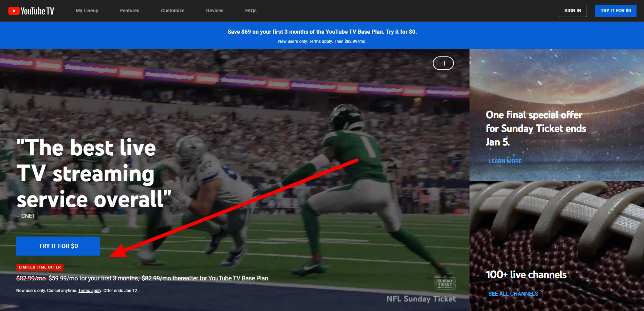Click the Save $69 promo banner text
Viewport: 644px width, 311px height.
point(322,32)
